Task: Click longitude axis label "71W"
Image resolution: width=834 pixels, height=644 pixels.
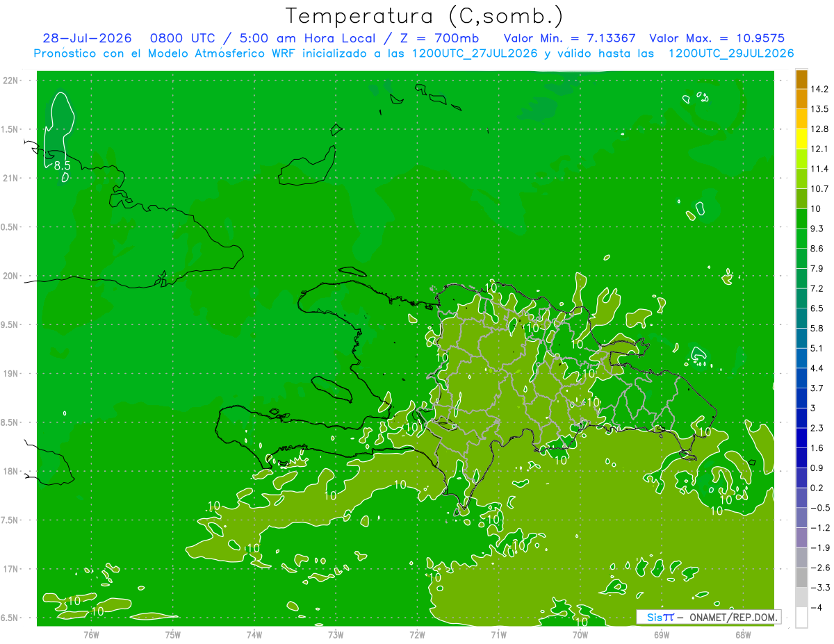Action: point(498,635)
